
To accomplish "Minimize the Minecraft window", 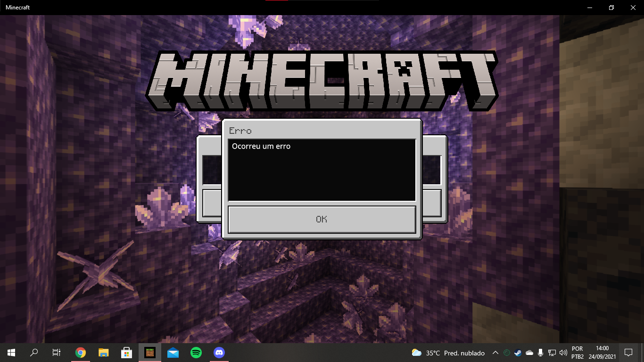I will pos(589,8).
